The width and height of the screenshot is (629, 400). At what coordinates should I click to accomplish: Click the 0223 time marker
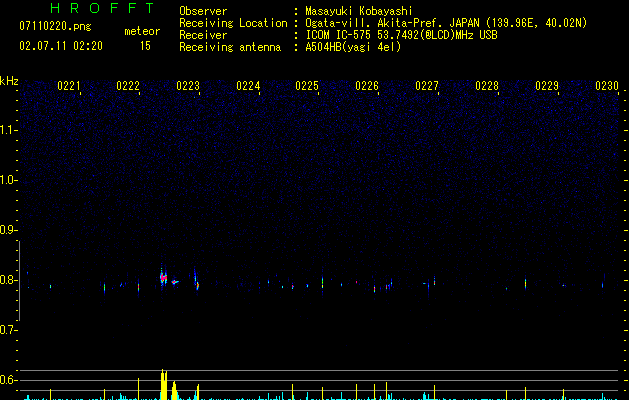pyautogui.click(x=188, y=86)
